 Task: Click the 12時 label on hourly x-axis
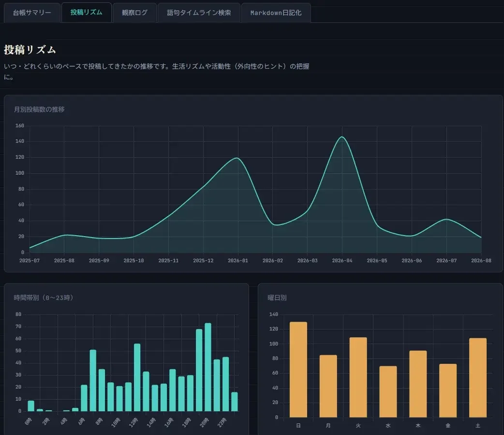[x=133, y=422]
